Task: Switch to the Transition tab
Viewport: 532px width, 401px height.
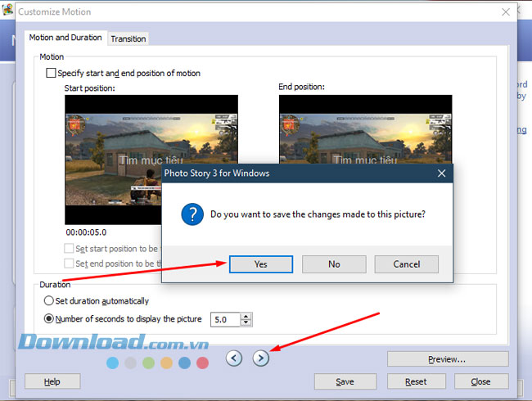Action: 128,38
